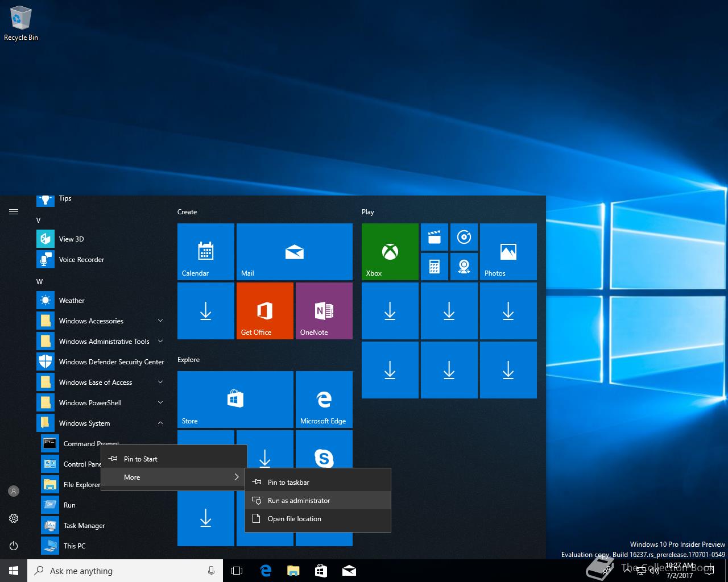Open the Store tile
The width and height of the screenshot is (728, 582).
click(x=235, y=400)
